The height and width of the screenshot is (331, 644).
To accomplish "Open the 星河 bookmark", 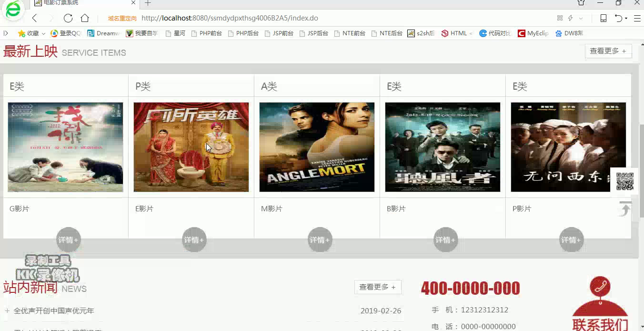I will pyautogui.click(x=175, y=33).
